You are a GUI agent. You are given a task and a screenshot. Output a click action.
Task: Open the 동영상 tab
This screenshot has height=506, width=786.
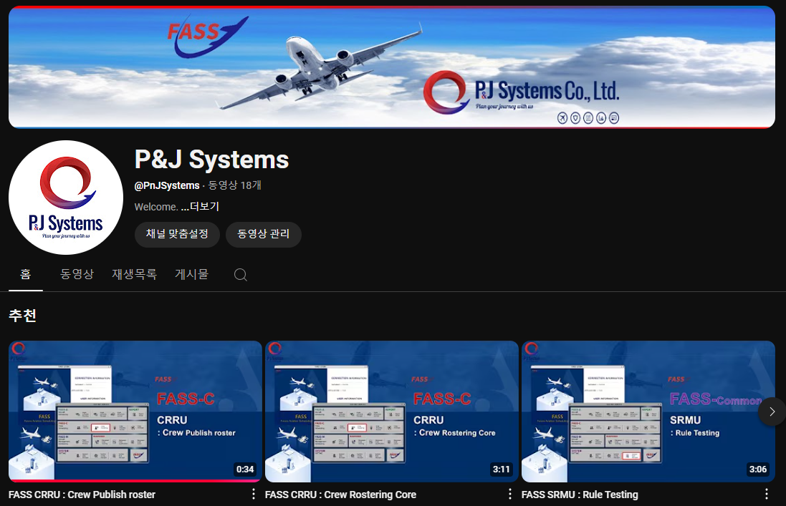(77, 274)
